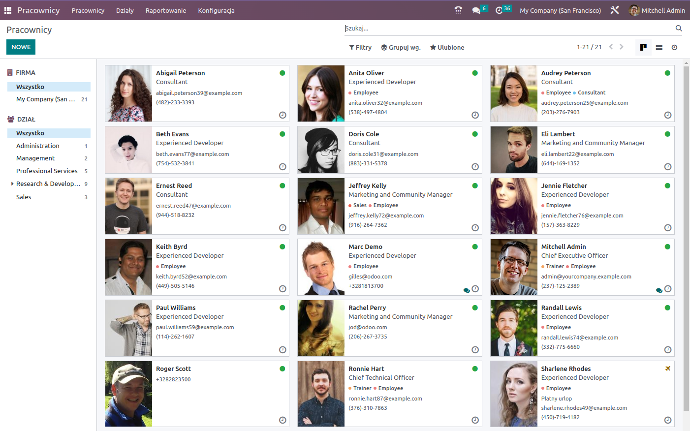Viewport: 690px width, 431px height.
Task: Open the Konfiguracja menu
Action: [216, 10]
